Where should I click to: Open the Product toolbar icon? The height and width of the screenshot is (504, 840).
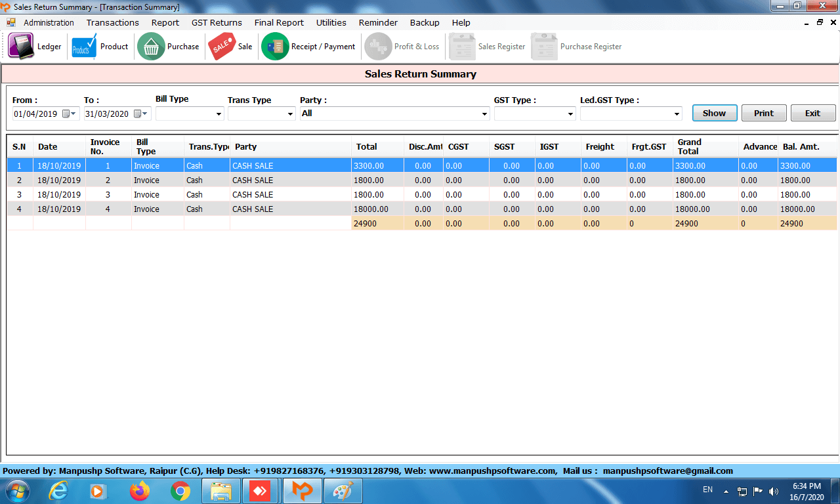point(84,47)
